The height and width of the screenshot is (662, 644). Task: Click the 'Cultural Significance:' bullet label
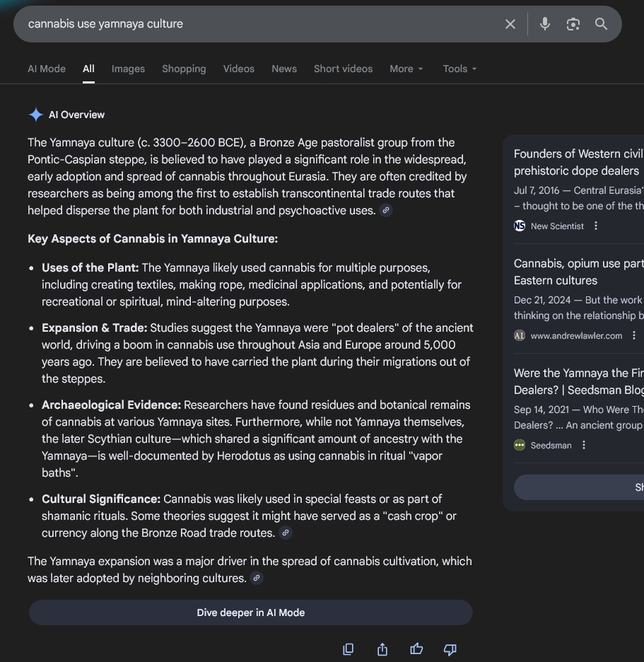pos(101,499)
